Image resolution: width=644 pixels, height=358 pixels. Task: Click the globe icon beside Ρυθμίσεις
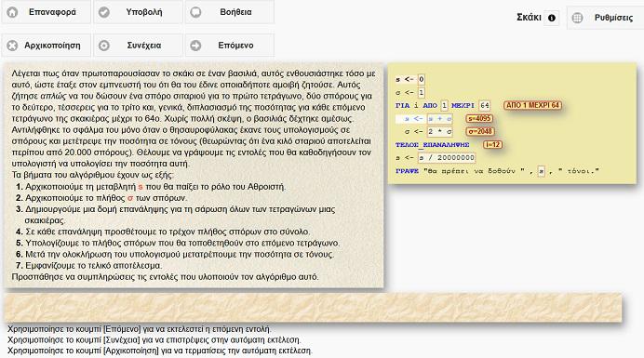point(578,18)
